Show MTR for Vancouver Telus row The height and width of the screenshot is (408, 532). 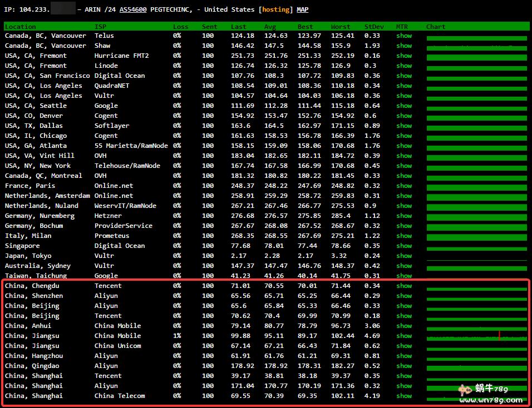[x=404, y=36]
